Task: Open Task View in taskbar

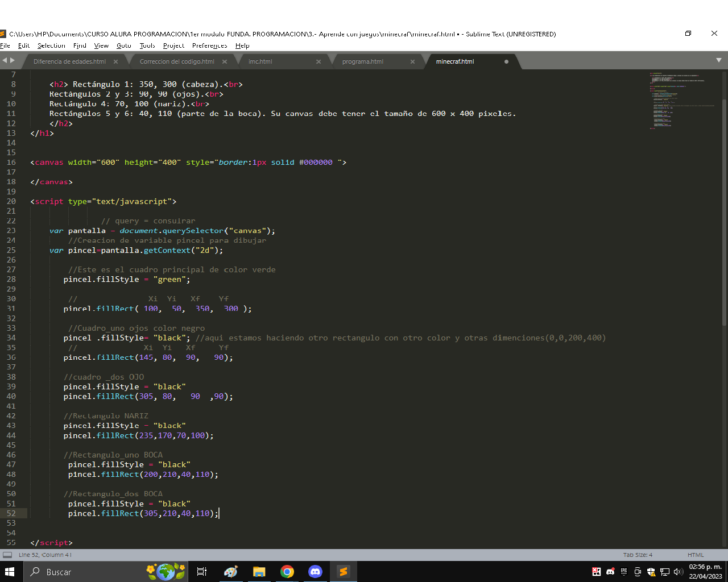Action: coord(201,572)
